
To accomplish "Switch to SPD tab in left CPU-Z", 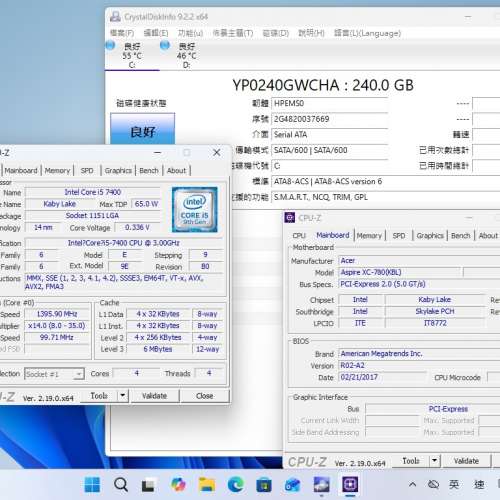I will (x=87, y=170).
